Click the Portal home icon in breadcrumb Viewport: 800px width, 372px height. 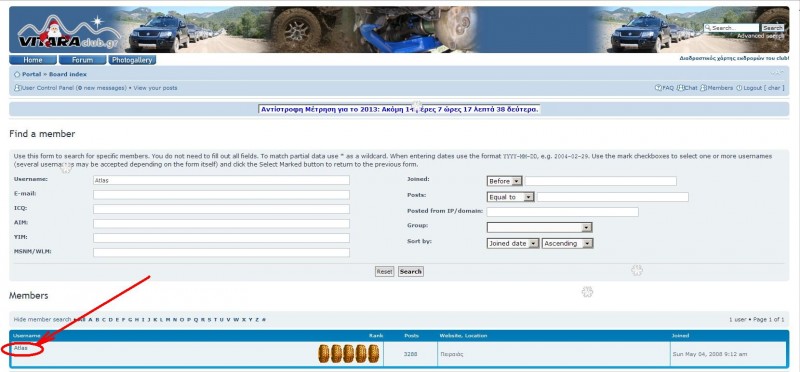click(x=17, y=75)
